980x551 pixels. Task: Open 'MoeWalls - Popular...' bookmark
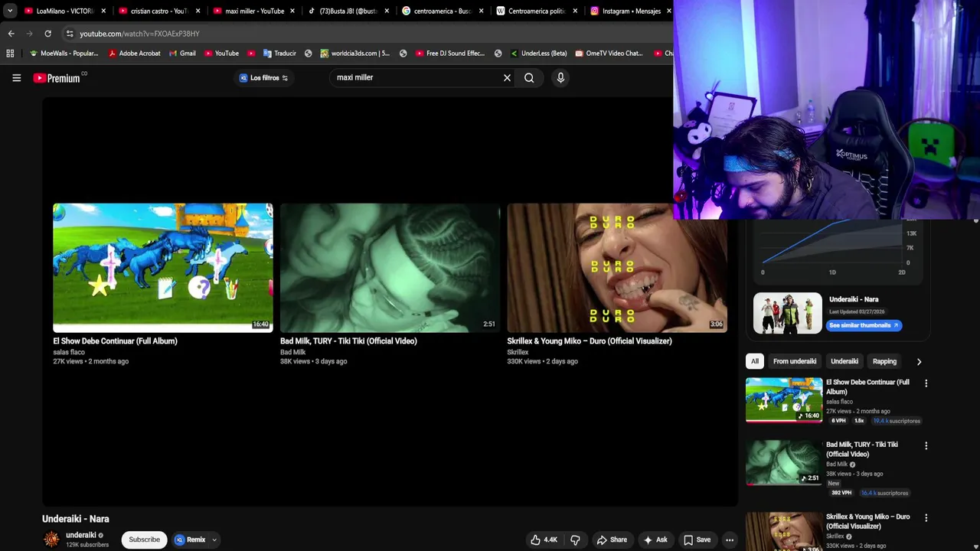pos(64,54)
